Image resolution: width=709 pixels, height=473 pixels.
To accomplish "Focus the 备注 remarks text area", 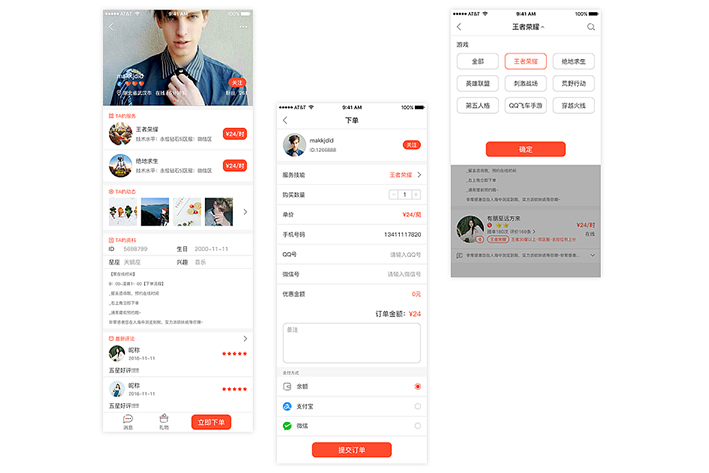I will pos(352,343).
